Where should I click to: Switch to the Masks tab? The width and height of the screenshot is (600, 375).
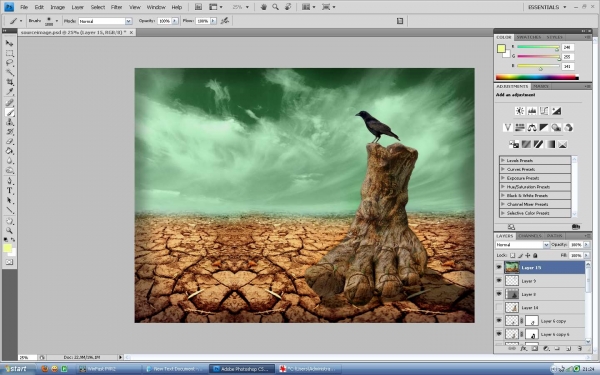(541, 86)
